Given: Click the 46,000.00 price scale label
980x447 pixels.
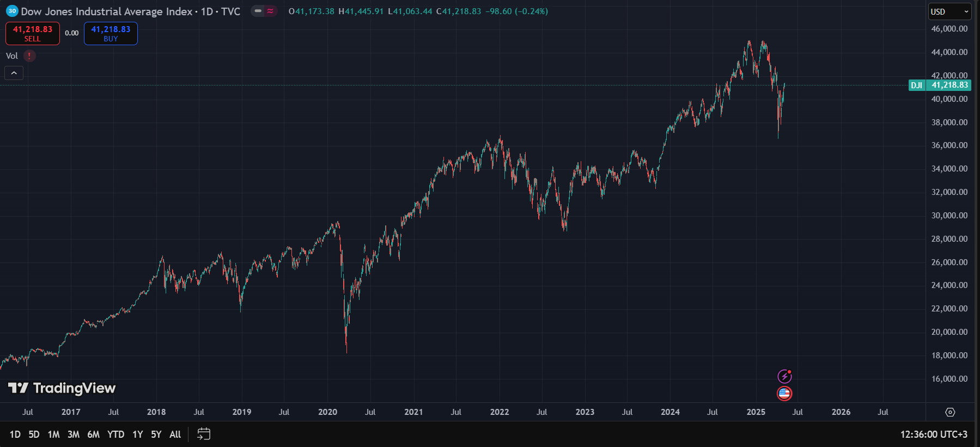Looking at the screenshot, I should point(949,29).
